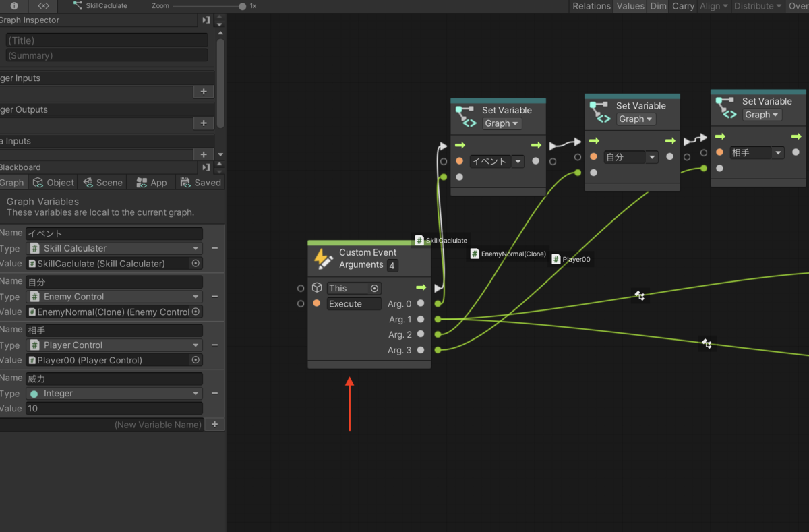Click the graph (Title) input field
This screenshot has height=532, width=809.
pos(107,40)
